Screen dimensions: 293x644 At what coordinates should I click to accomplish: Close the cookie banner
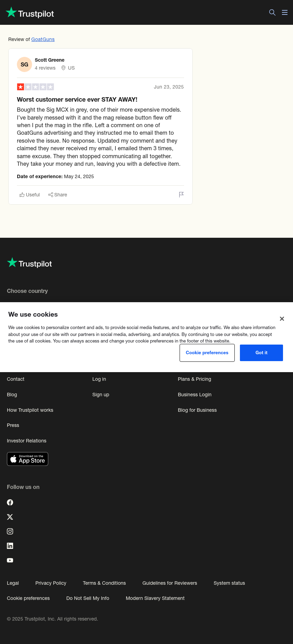282,319
